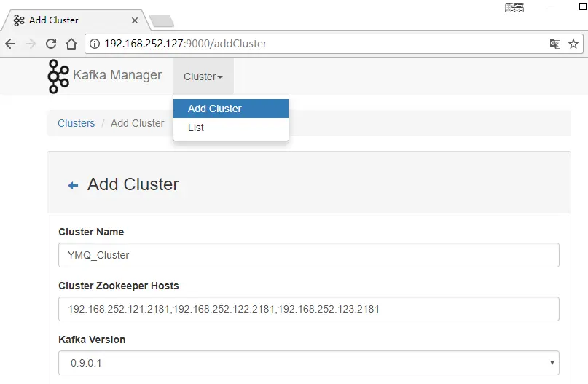Open a new browser tab
The image size is (588, 384).
(162, 20)
